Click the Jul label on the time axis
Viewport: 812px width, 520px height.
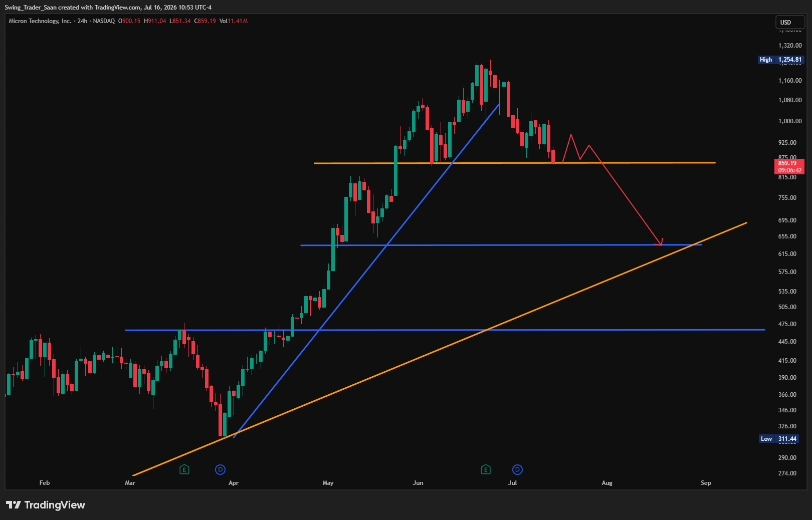pyautogui.click(x=512, y=483)
